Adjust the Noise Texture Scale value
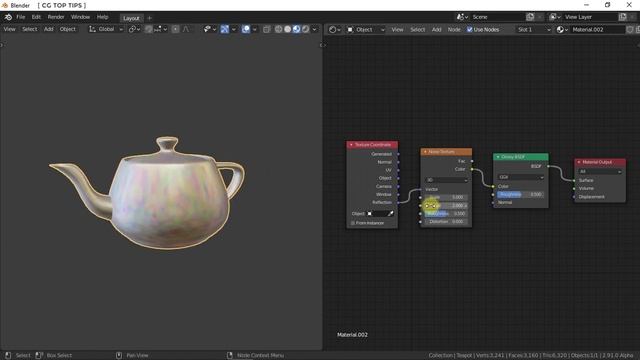 [447, 197]
